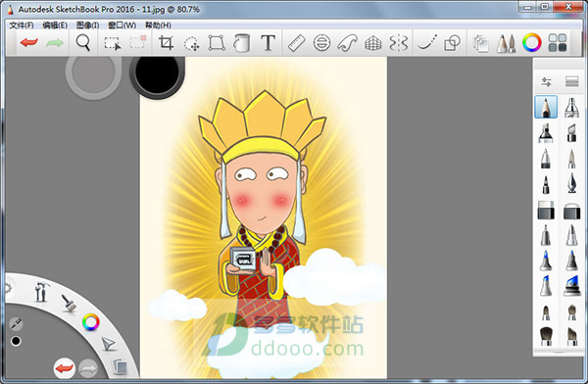588x384 pixels.
Task: Toggle the Ruler guide
Action: [296, 43]
